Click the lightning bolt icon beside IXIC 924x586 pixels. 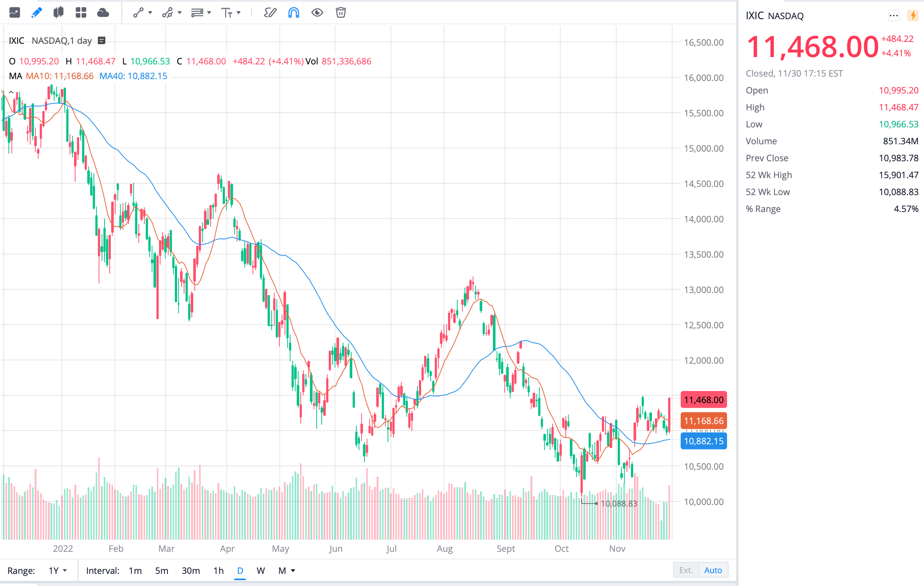click(x=913, y=16)
